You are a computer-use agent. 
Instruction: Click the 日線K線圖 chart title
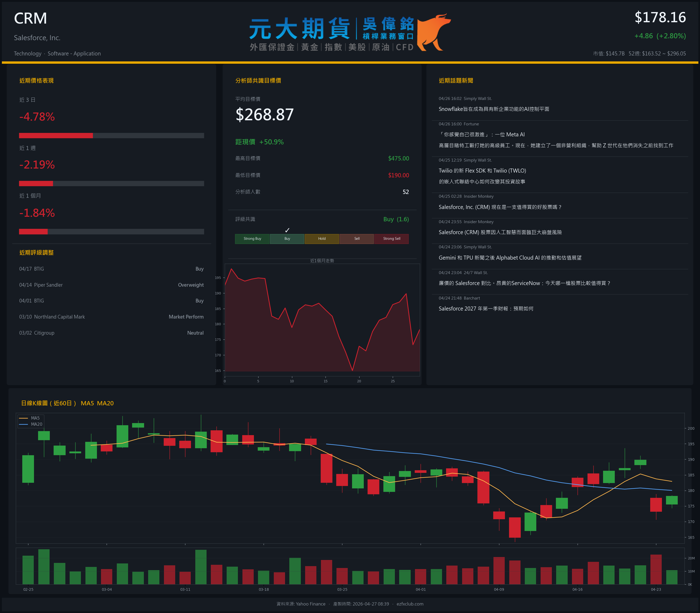click(67, 403)
